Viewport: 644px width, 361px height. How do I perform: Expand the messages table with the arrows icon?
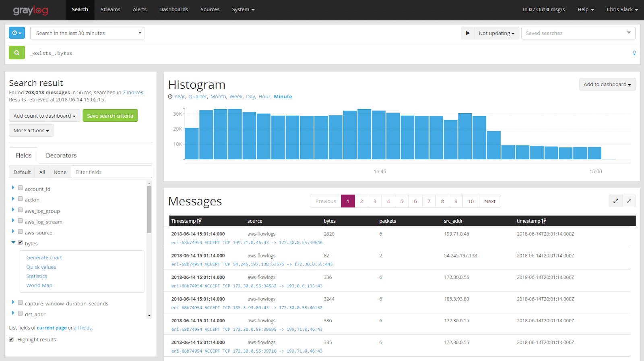(615, 201)
